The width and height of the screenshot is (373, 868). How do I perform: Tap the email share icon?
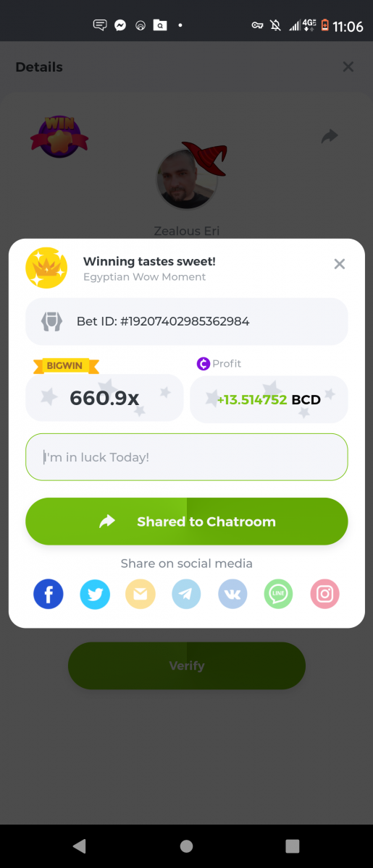[x=141, y=595]
